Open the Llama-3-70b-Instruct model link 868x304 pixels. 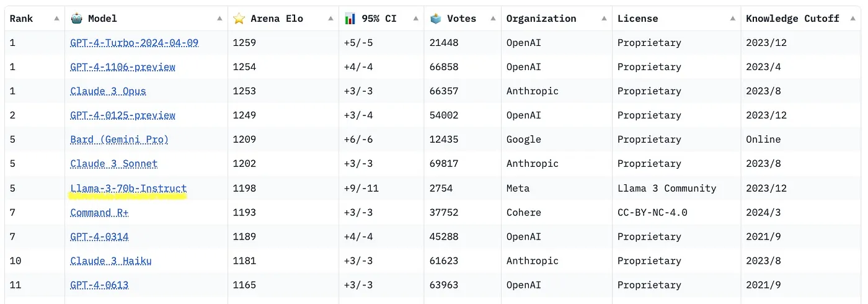point(128,189)
